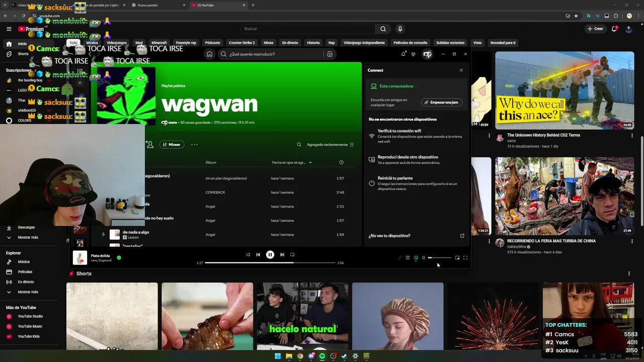Screen dimensions: 644x362
Task: Open YouTube notifications bell
Action: click(x=614, y=29)
